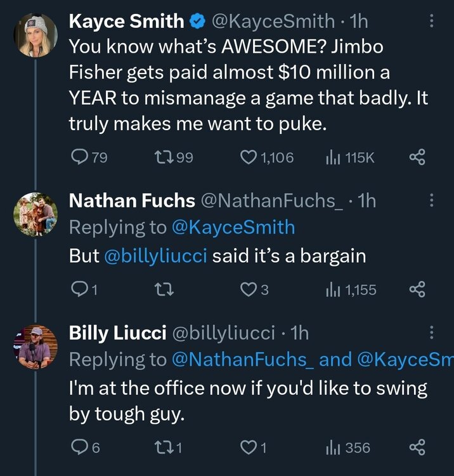
Task: Share Nathan Fuchs's reply
Action: click(417, 290)
